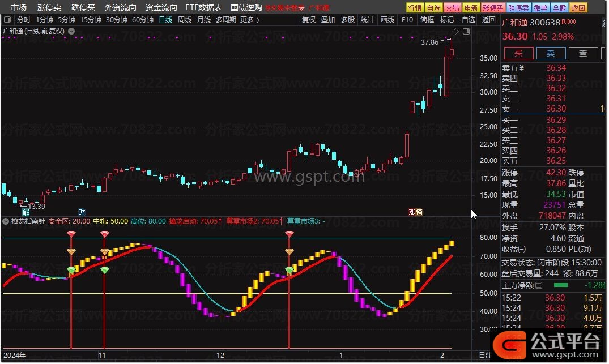This screenshot has height=364, width=609.
Task: Click the 标记 mark toolbar button
Action: 446,19
